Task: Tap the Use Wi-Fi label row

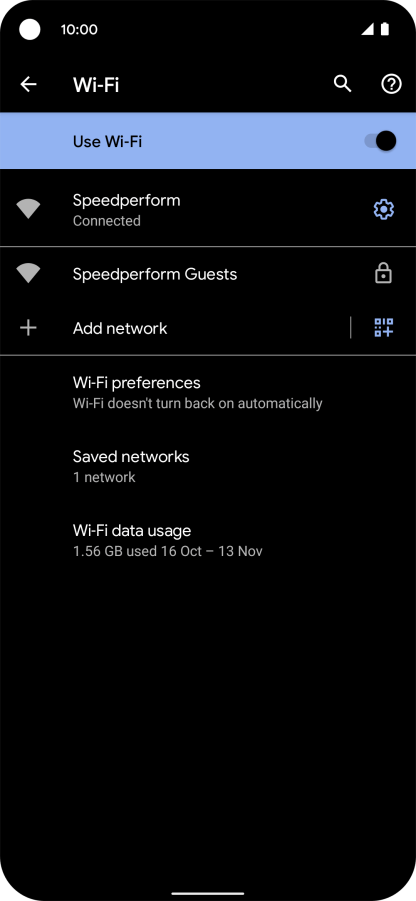Action: point(208,141)
